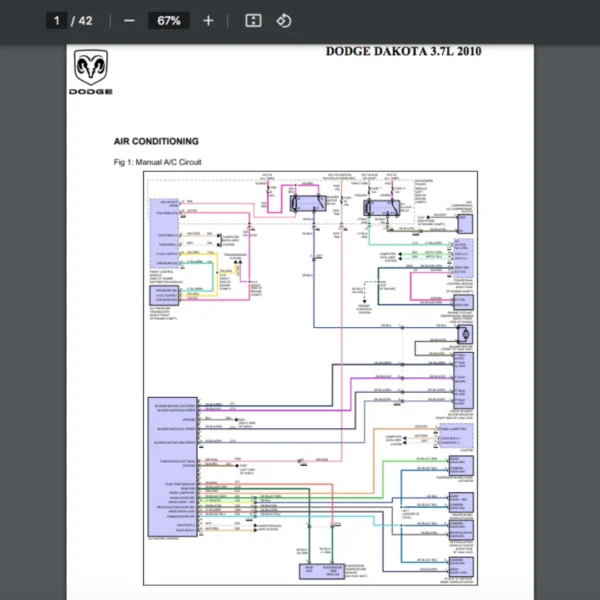This screenshot has height=600, width=600.
Task: Click the AIR CONDITIONING heading
Action: 156,142
